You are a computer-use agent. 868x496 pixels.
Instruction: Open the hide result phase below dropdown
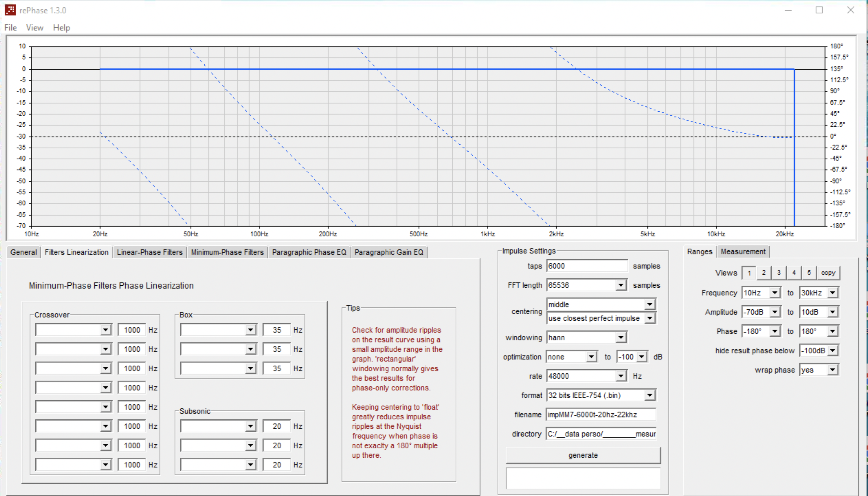point(833,351)
